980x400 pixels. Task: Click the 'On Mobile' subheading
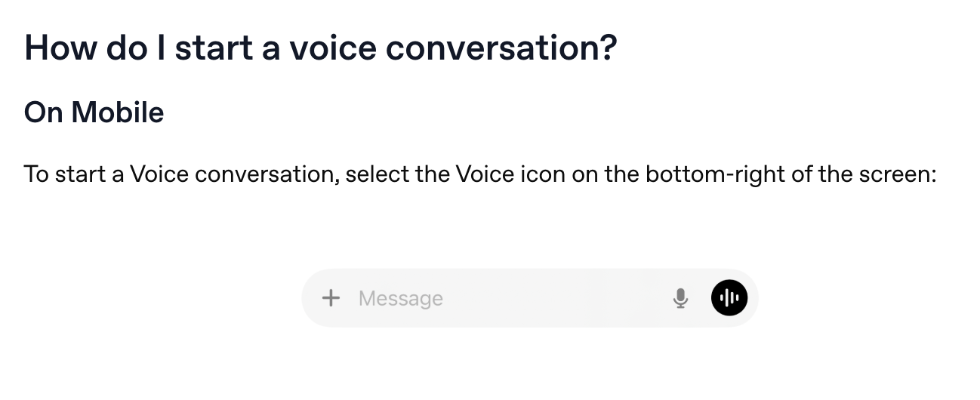[94, 112]
